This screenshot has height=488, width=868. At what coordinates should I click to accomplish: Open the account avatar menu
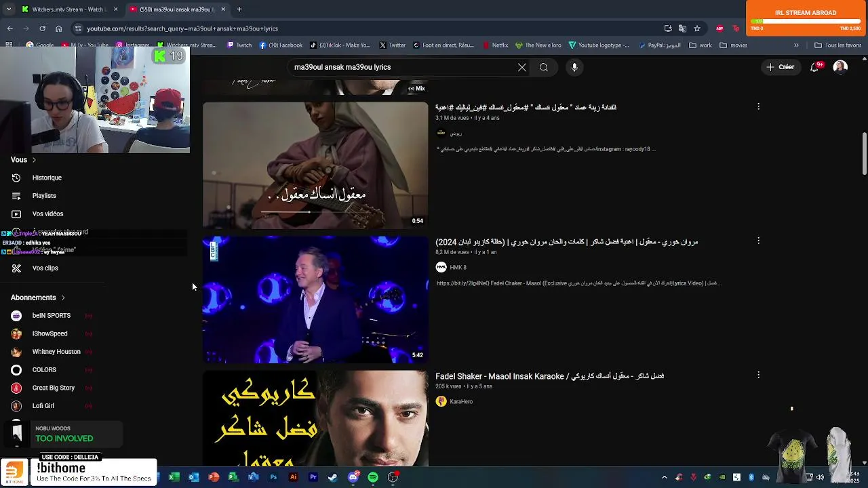(840, 67)
